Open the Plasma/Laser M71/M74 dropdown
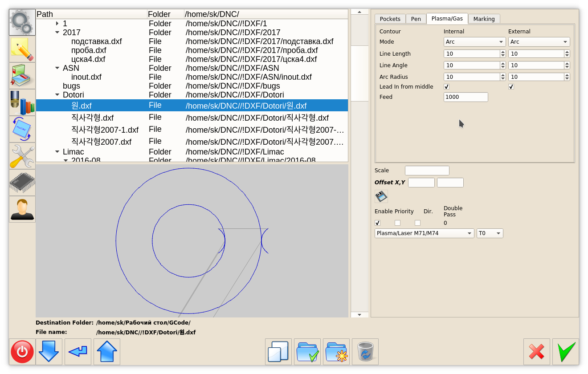588x374 pixels. click(425, 233)
